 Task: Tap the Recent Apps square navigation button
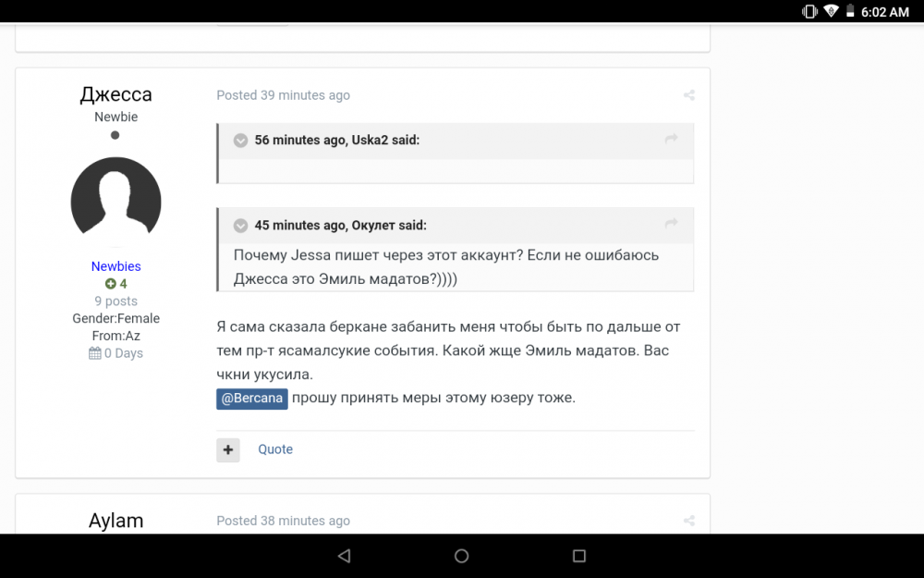pyautogui.click(x=578, y=555)
